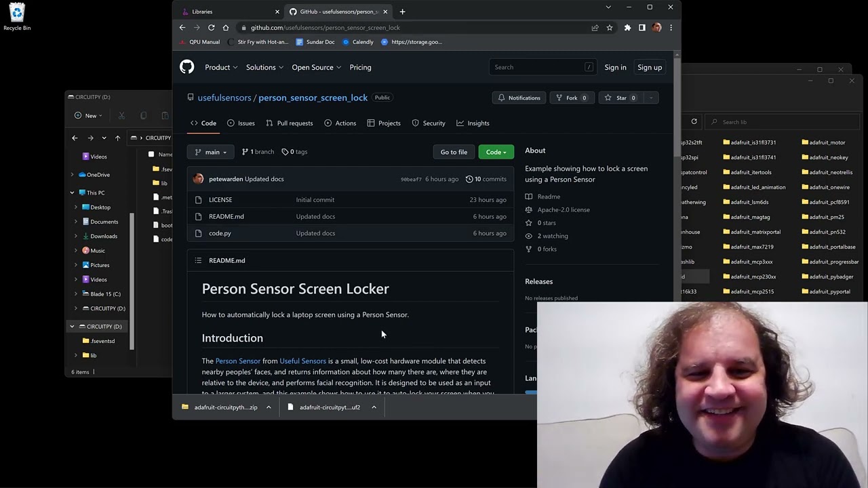View the 10 commits history

[486, 179]
